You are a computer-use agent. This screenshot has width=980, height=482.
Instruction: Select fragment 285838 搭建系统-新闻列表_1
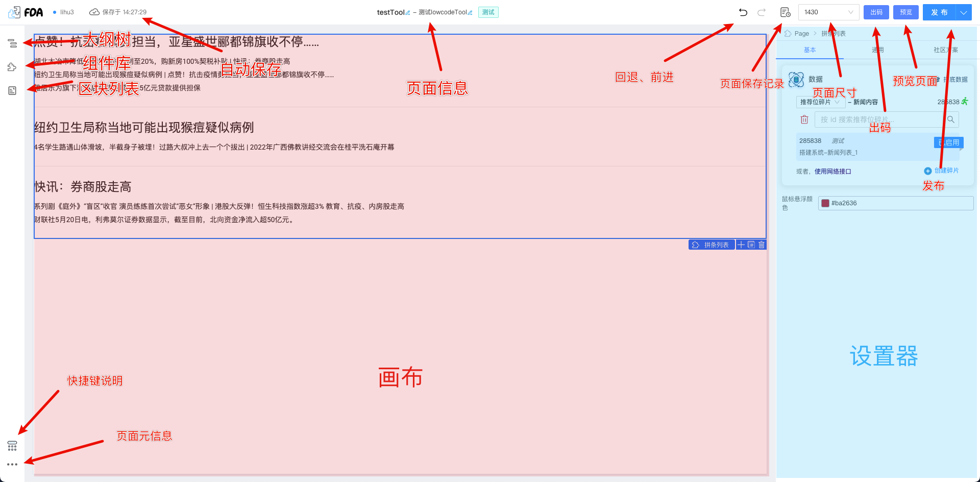tap(877, 147)
